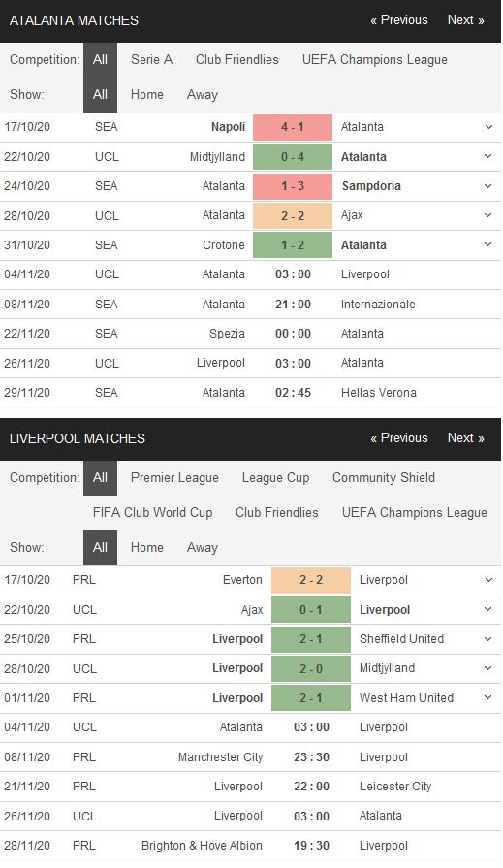Open details chevron for Atalanta vs Sampdoria
This screenshot has width=503, height=868.
pyautogui.click(x=488, y=186)
